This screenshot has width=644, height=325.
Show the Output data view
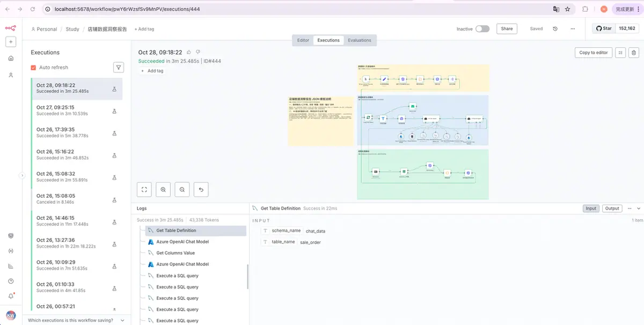[x=612, y=208]
